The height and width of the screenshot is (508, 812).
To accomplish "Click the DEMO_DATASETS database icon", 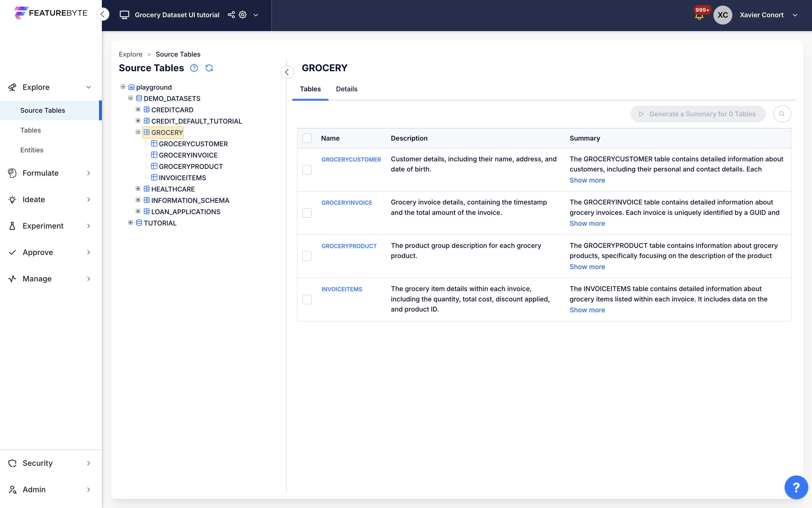I will (x=139, y=98).
